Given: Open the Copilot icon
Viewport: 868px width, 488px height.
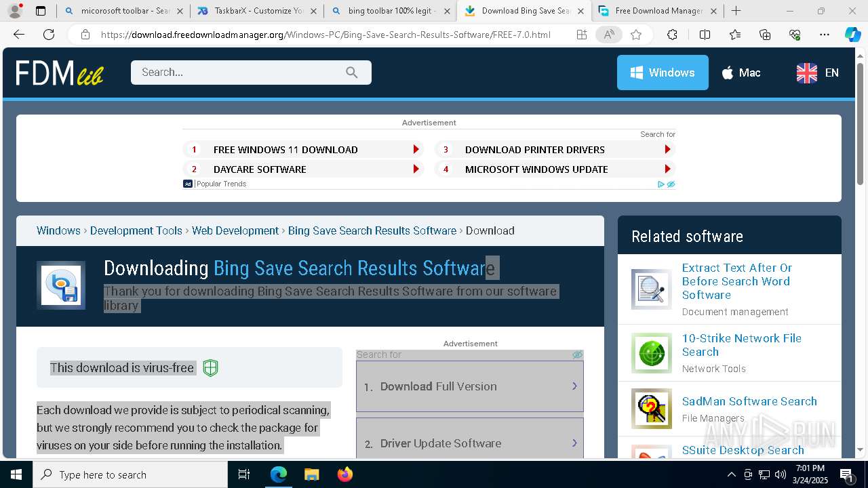Looking at the screenshot, I should (x=852, y=35).
